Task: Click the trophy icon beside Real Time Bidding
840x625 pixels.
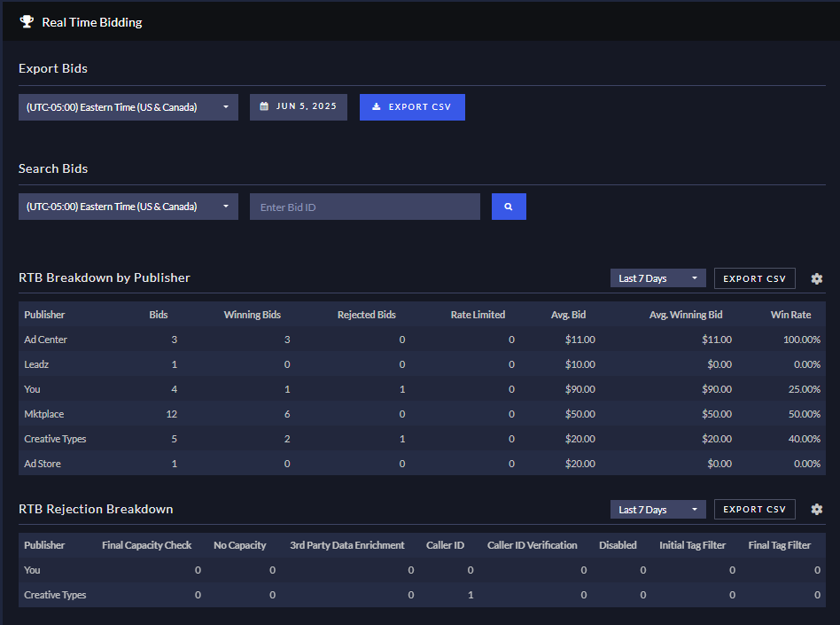Action: (27, 22)
